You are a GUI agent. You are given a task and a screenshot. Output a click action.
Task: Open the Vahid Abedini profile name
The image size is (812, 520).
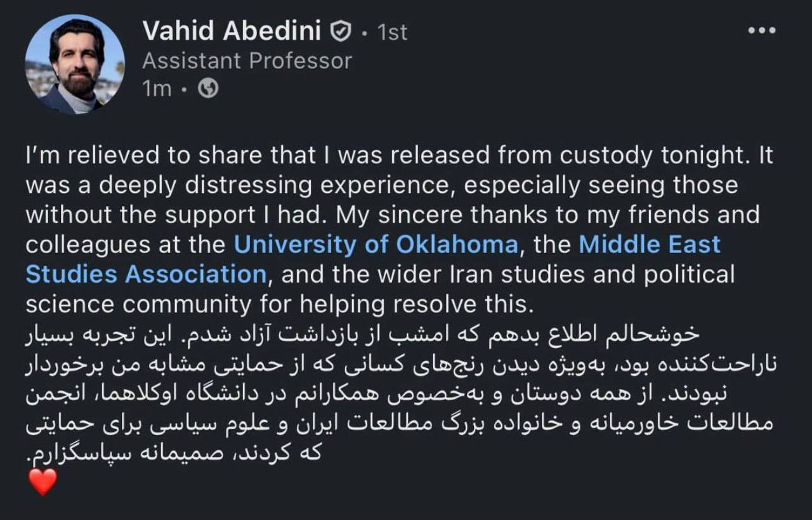232,31
